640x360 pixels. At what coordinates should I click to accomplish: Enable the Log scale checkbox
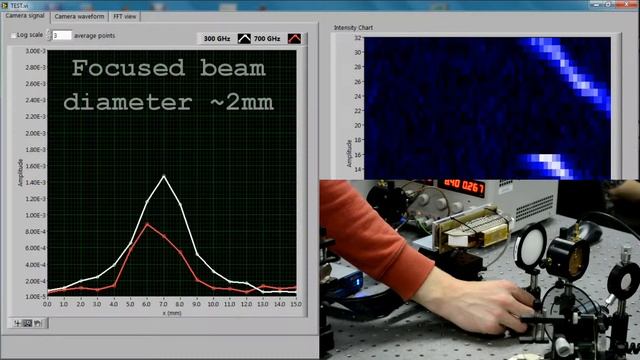pos(13,36)
